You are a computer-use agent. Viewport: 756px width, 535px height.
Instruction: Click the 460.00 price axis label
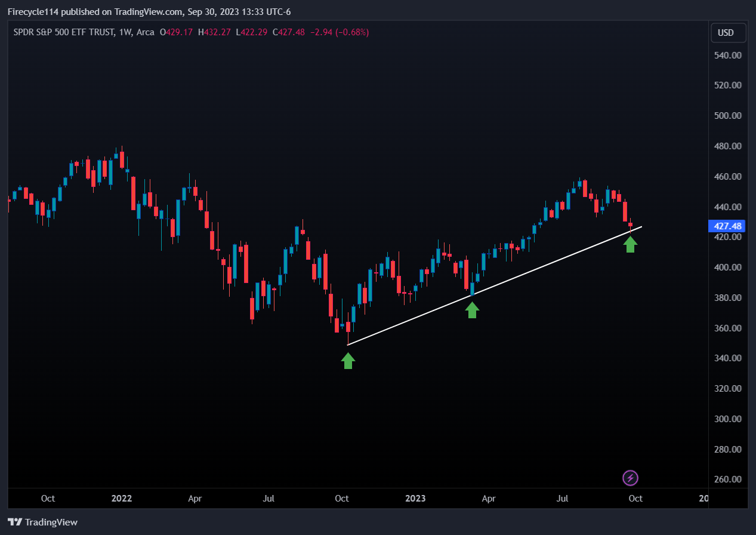pyautogui.click(x=727, y=177)
